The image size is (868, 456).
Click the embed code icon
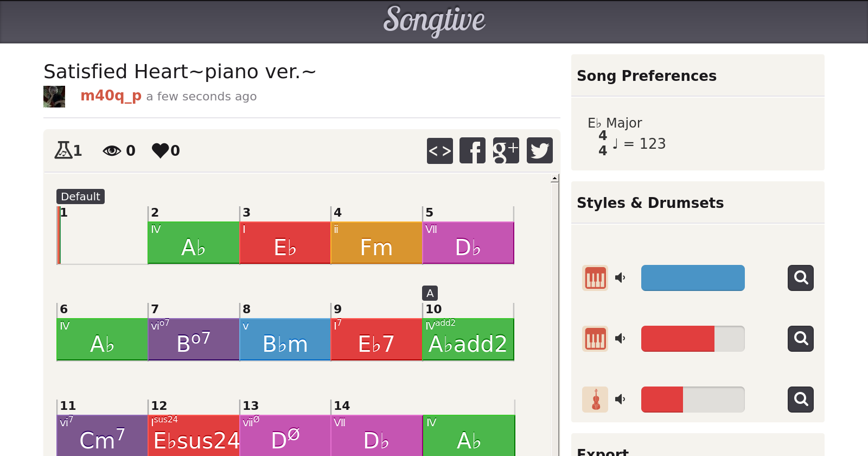pos(439,150)
